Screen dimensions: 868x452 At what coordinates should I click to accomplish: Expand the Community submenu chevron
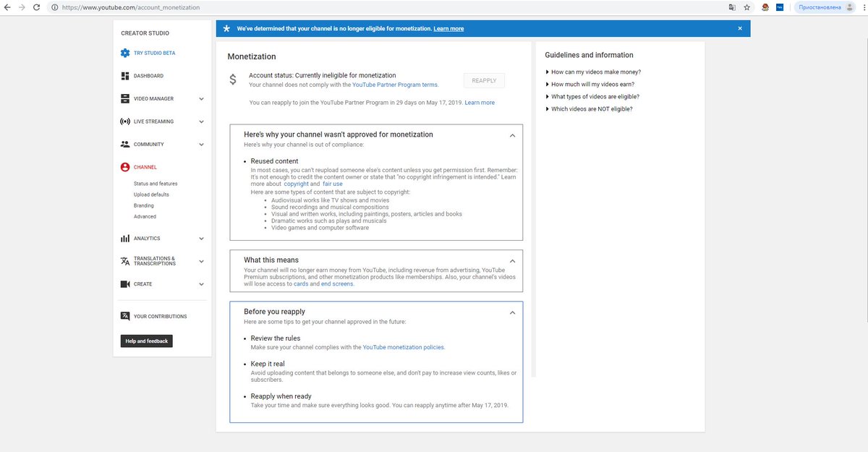click(x=201, y=145)
